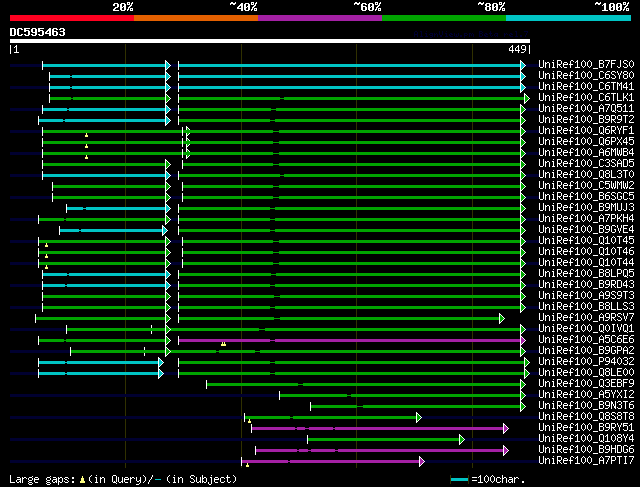Select the query name DC595463
Viewport: 640px width, 487px height.
[38, 32]
